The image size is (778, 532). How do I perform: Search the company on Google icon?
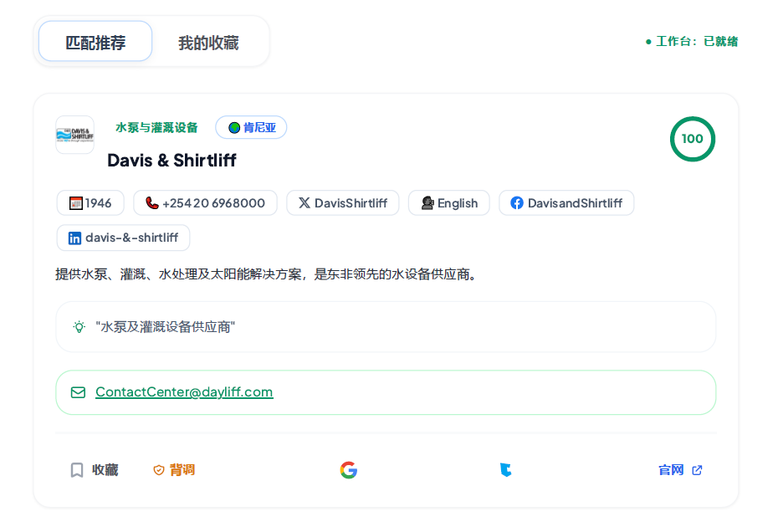coord(349,470)
